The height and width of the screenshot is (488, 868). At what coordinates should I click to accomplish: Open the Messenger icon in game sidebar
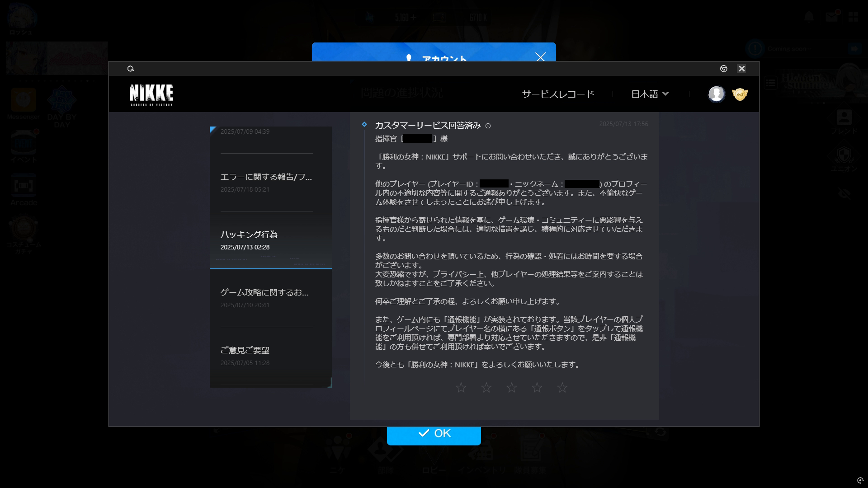pyautogui.click(x=24, y=104)
